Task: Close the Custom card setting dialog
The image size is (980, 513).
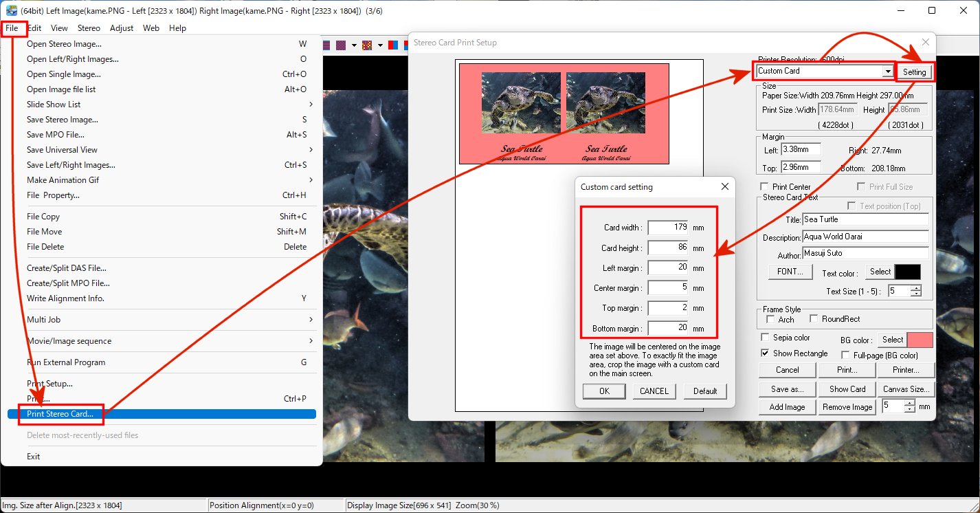Action: coord(724,187)
